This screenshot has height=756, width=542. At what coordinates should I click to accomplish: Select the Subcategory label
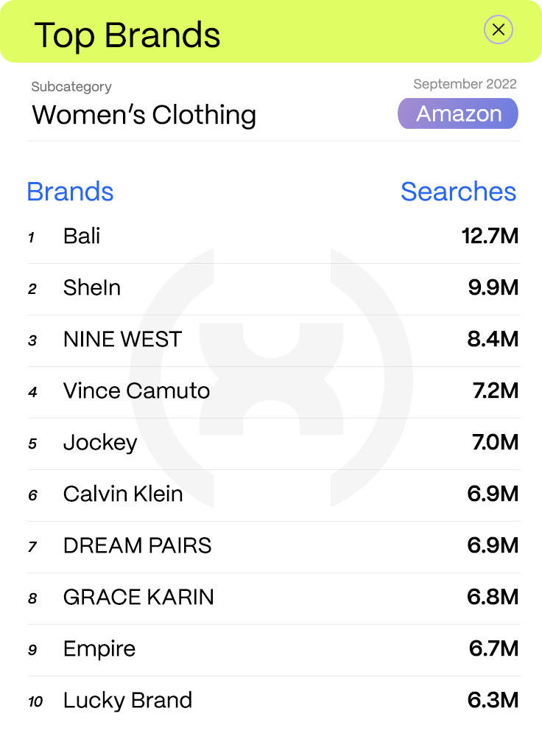tap(71, 86)
